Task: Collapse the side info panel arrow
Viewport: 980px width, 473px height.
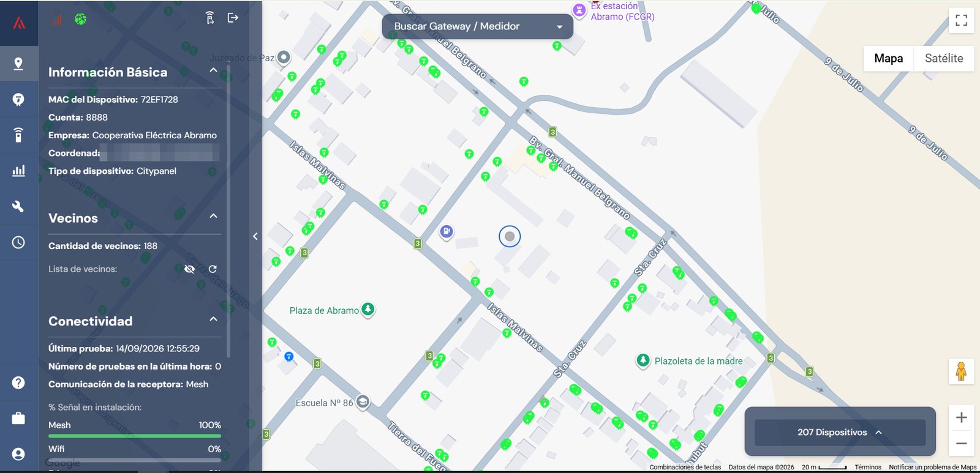Action: 255,236
